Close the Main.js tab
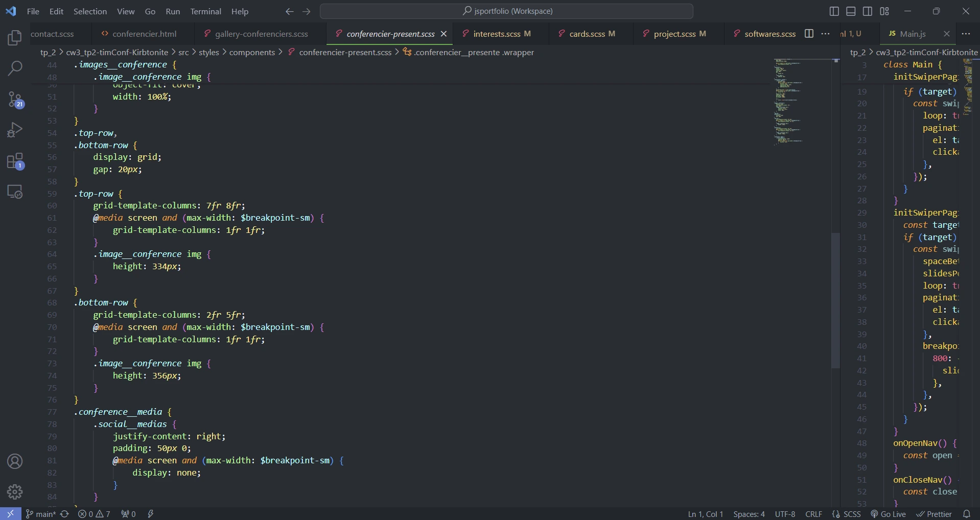The width and height of the screenshot is (980, 520). click(x=946, y=34)
